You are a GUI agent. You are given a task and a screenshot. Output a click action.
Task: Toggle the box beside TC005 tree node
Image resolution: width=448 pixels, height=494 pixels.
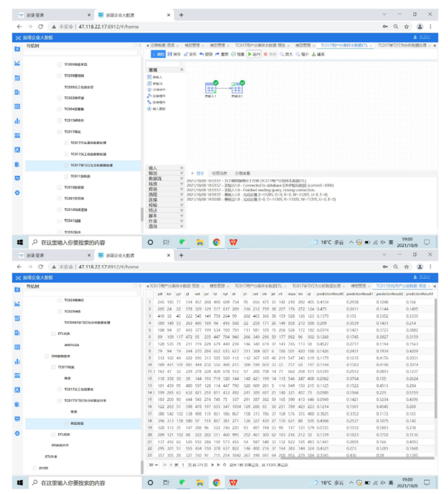point(59,65)
